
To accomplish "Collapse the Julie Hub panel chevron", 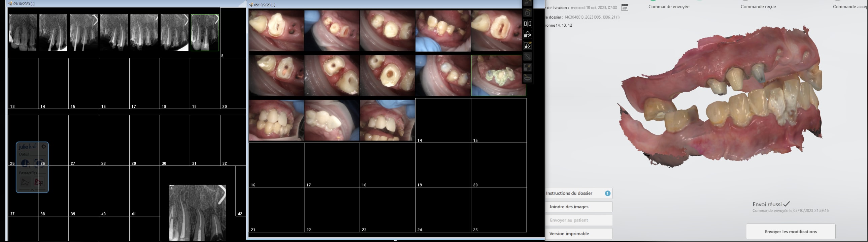I will (x=32, y=190).
